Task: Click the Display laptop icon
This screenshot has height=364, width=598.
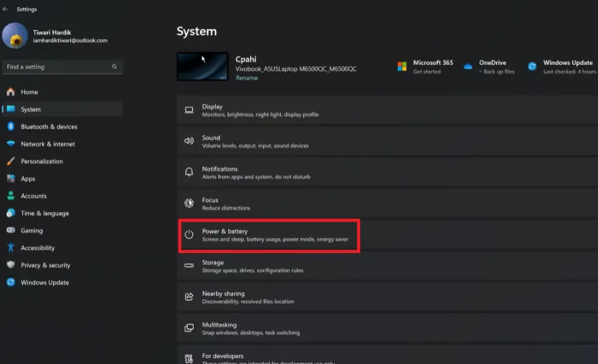Action: (189, 110)
